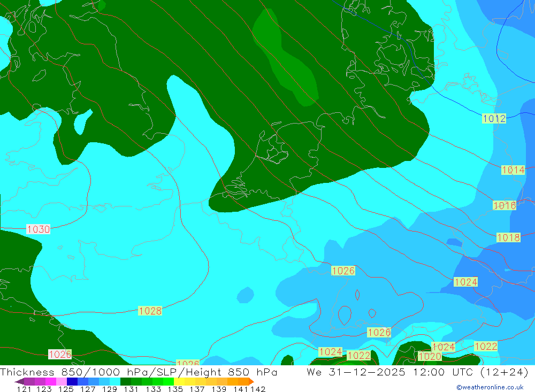Click the 1028 isobar label
Screen dimensions: 535x392
(x=150, y=311)
